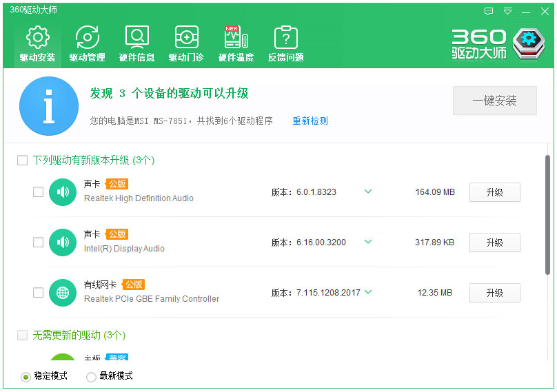Screen dimensions: 557x392
Task: Check the Realtek PCIe GBE Family Controller checkbox
Action: point(38,293)
